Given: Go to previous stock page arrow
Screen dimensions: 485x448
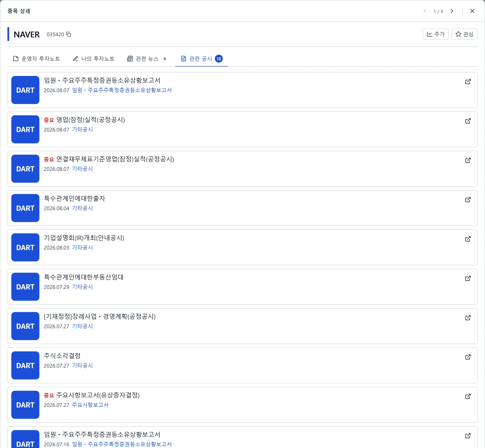Looking at the screenshot, I should [x=425, y=11].
